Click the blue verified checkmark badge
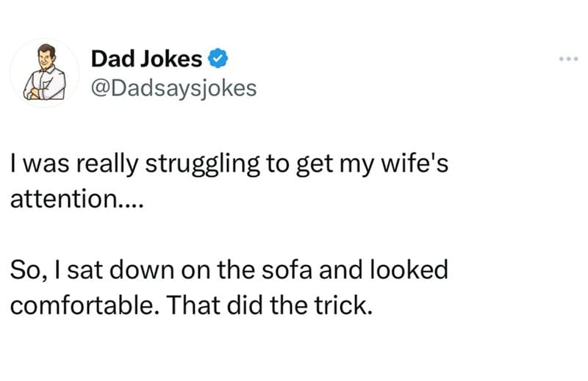This screenshot has height=381, width=588. click(x=218, y=59)
